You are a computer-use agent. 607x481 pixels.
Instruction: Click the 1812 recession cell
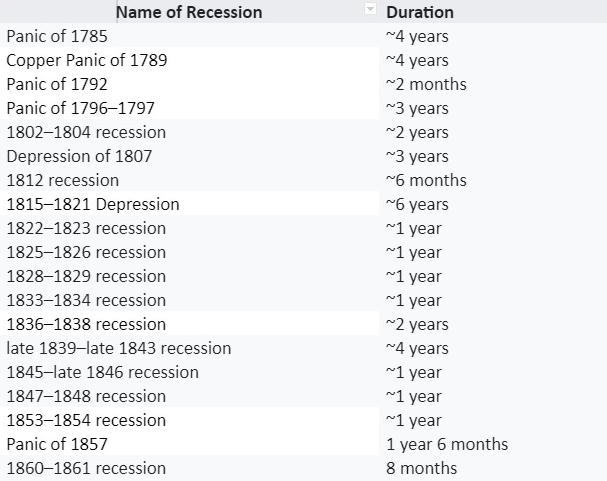63,180
